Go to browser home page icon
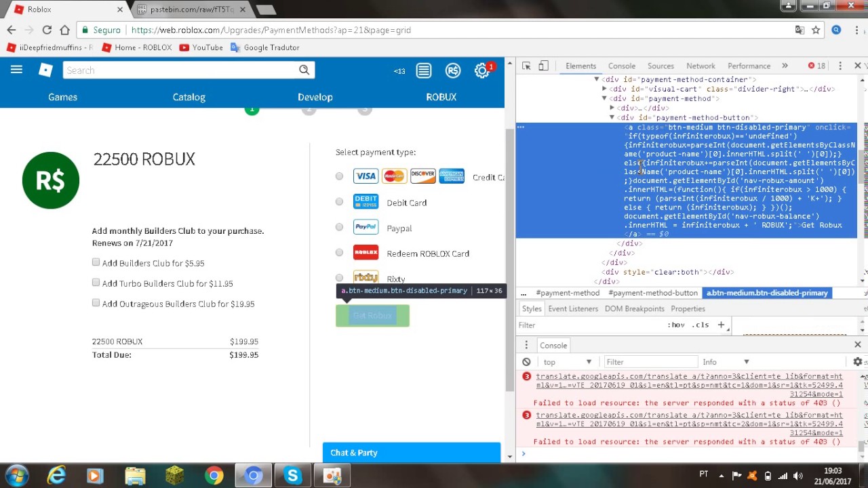This screenshot has width=868, height=488. 64,30
